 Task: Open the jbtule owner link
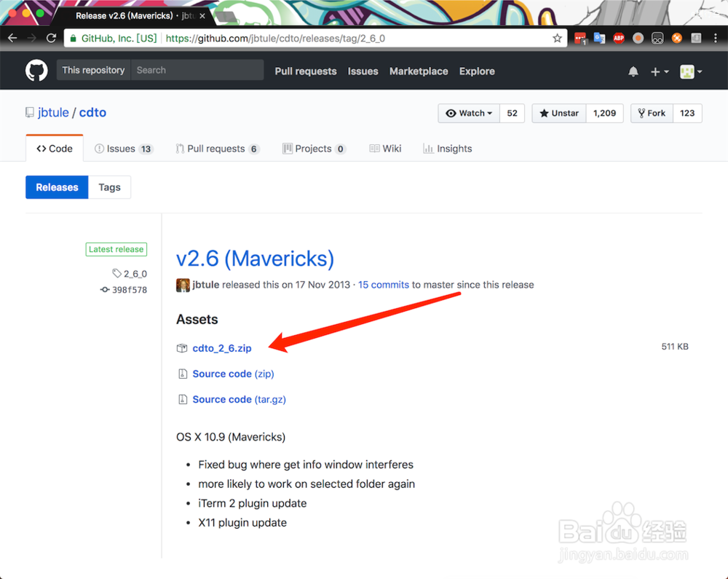click(53, 112)
